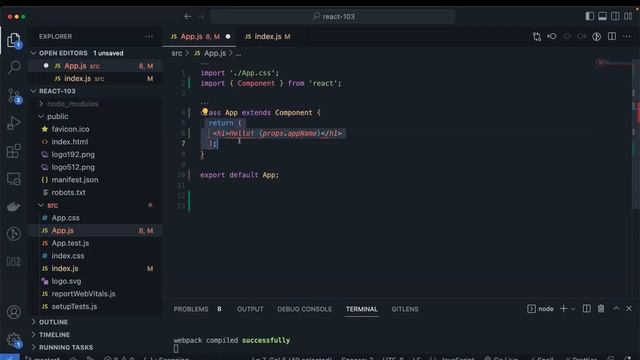Open logo.svg in the src folder

point(96,281)
